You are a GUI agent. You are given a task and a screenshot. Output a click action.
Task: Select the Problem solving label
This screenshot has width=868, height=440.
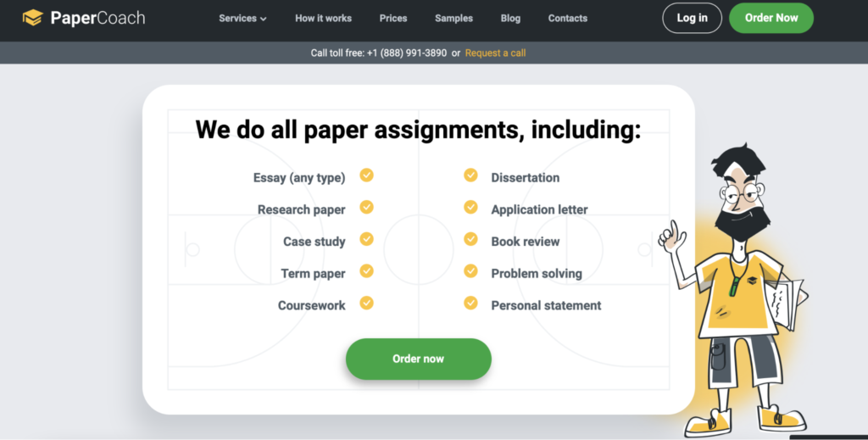tap(537, 273)
